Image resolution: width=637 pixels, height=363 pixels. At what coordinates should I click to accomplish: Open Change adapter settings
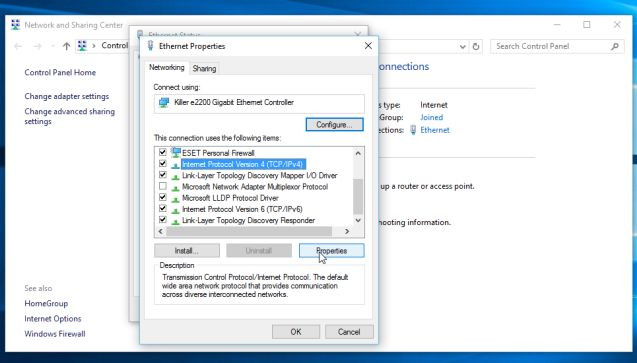[67, 96]
